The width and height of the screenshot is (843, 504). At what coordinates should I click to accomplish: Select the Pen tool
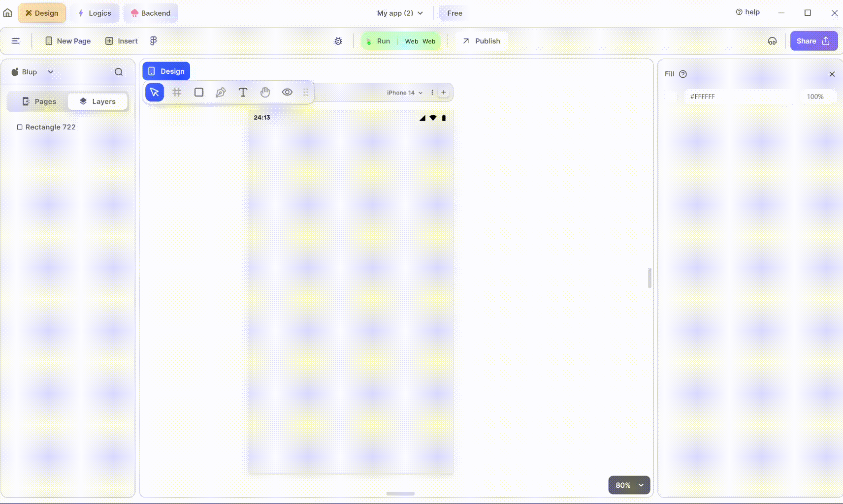point(220,92)
